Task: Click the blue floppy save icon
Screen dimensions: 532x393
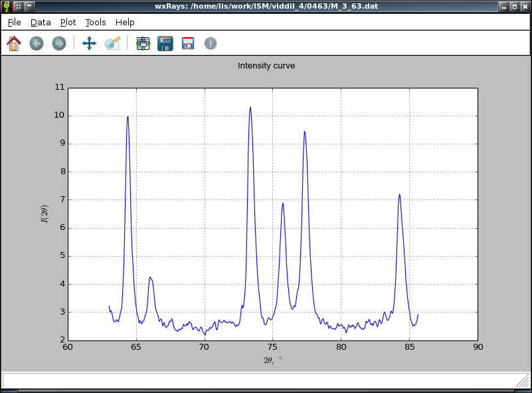Action: (165, 44)
